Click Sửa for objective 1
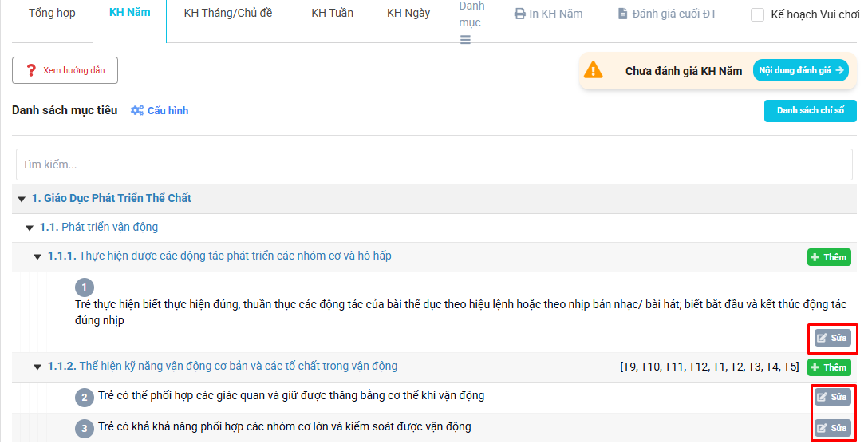This screenshot has width=868, height=448. (833, 338)
